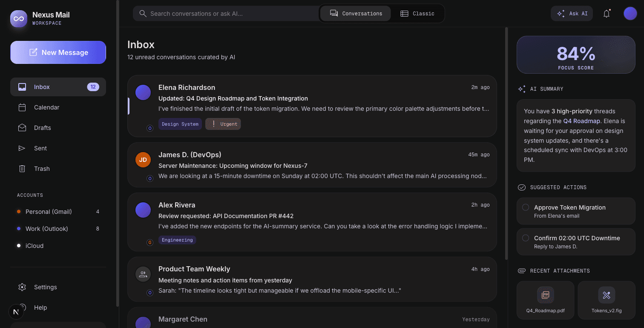Open the Calendar section

tap(58, 107)
